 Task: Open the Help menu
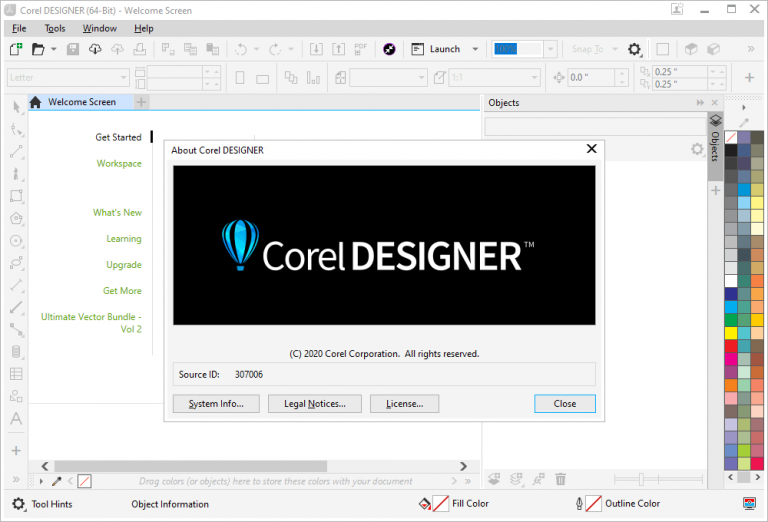tap(144, 28)
